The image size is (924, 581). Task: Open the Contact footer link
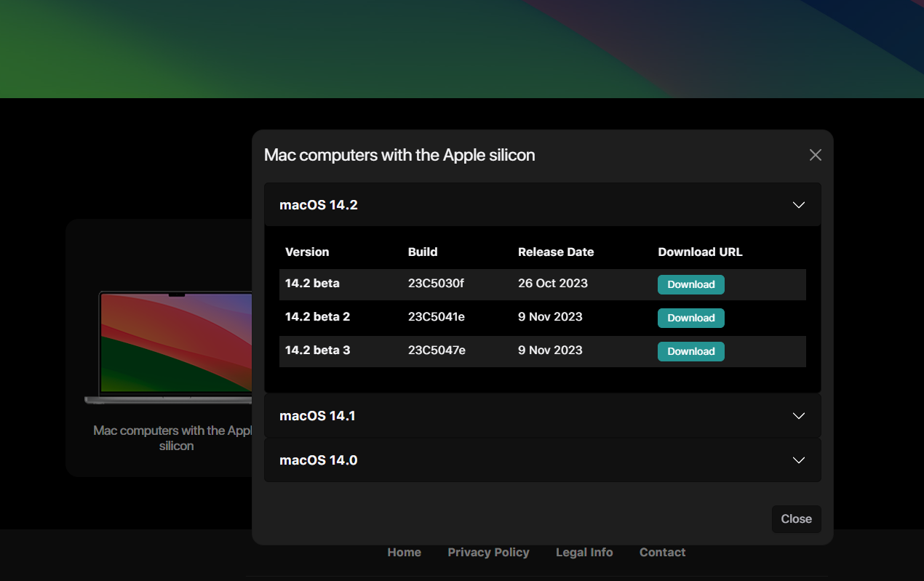[662, 553]
